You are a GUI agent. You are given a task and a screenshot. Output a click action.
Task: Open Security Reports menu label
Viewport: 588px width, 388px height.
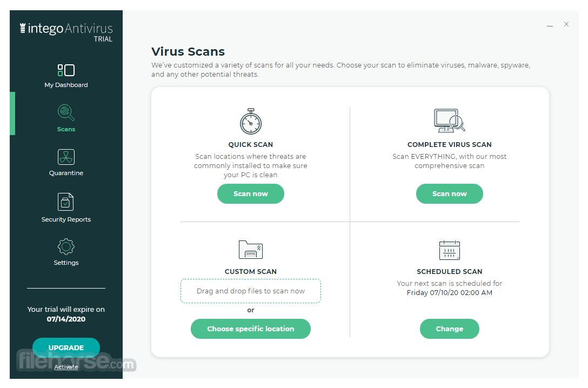point(66,220)
